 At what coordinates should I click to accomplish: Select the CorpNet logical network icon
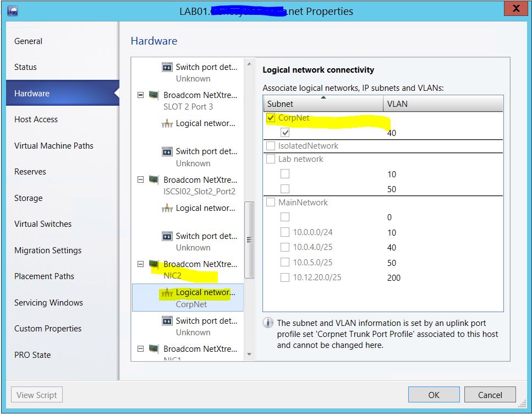pos(167,293)
